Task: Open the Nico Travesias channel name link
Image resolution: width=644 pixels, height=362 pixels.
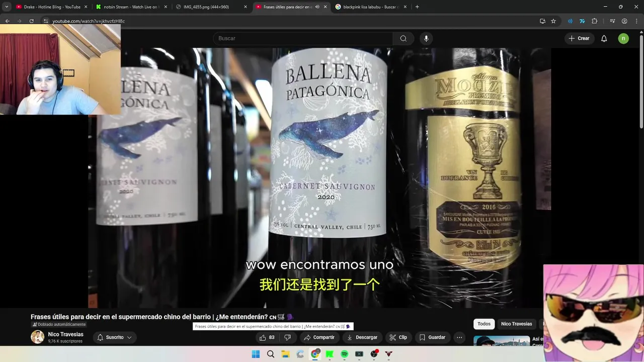Action: pyautogui.click(x=65, y=334)
